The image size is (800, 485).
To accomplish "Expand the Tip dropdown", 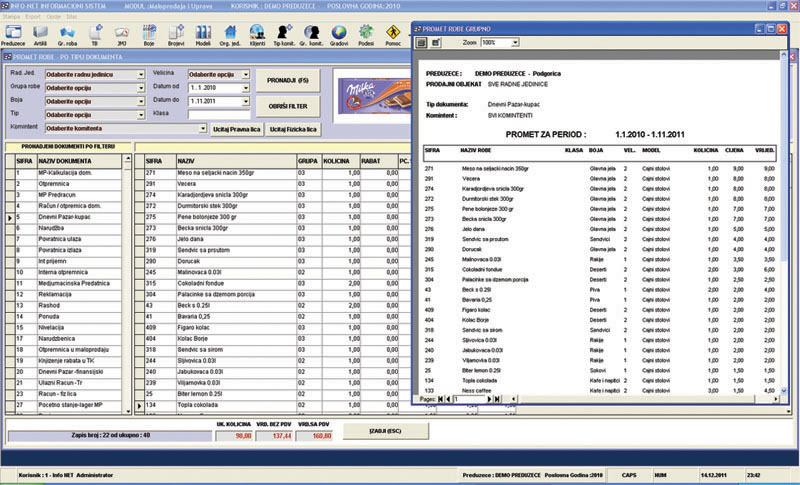I will pyautogui.click(x=141, y=115).
